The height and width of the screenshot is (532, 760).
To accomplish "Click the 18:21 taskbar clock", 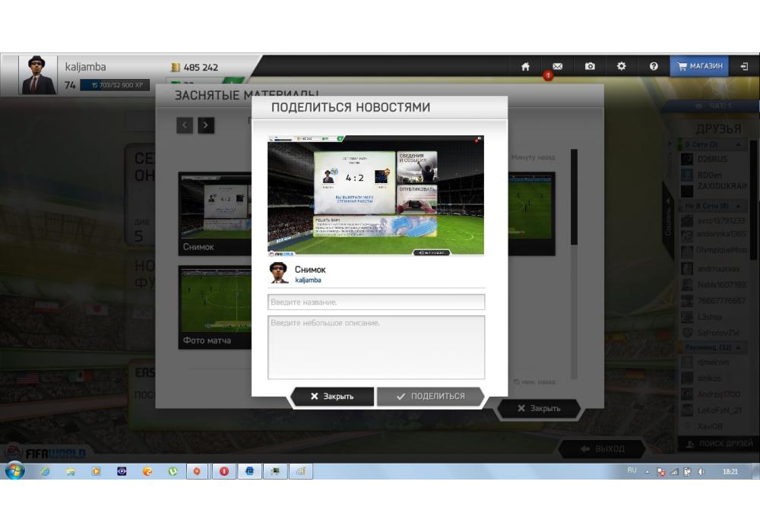I will point(730,471).
